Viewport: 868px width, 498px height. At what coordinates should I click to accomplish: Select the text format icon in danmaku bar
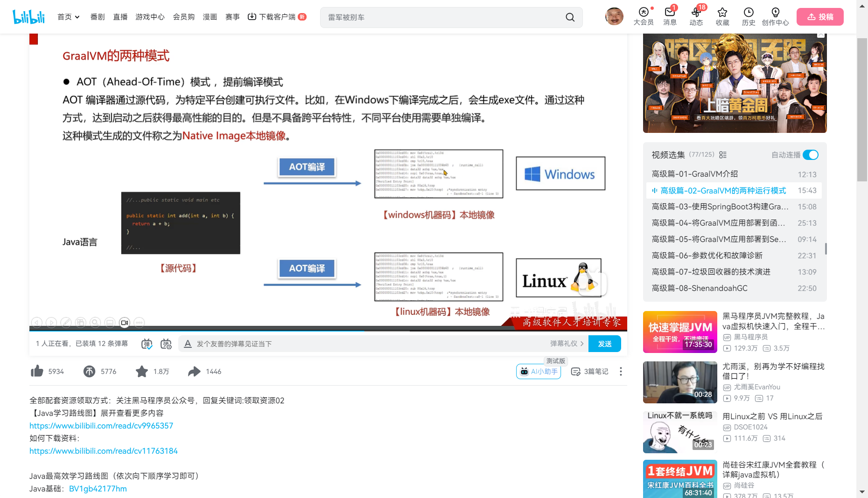[x=188, y=344]
